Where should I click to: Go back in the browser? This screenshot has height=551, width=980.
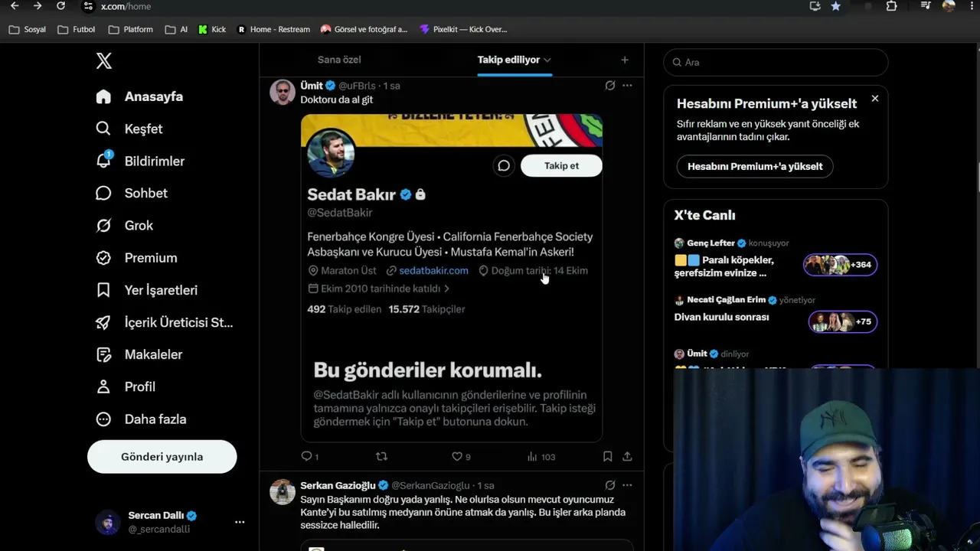pos(15,6)
